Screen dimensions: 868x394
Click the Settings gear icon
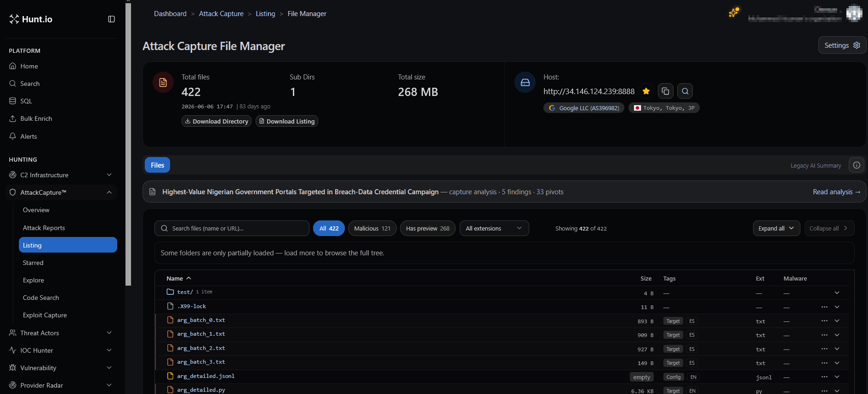[857, 45]
